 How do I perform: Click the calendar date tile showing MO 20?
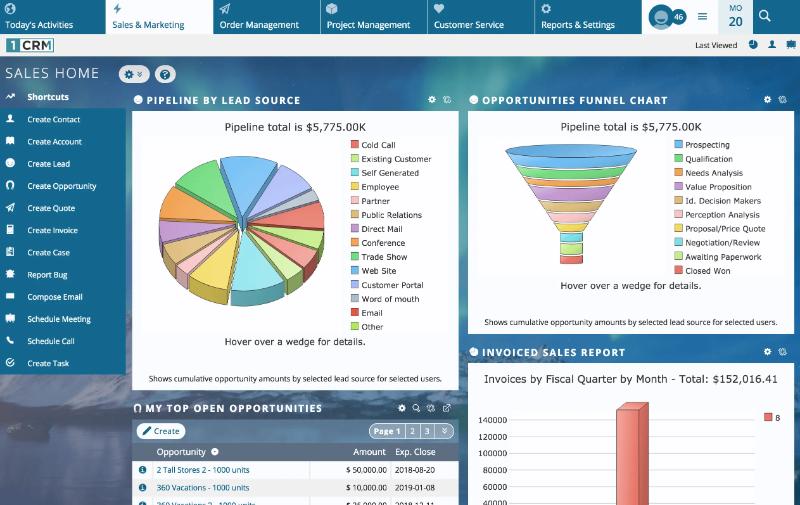(735, 16)
